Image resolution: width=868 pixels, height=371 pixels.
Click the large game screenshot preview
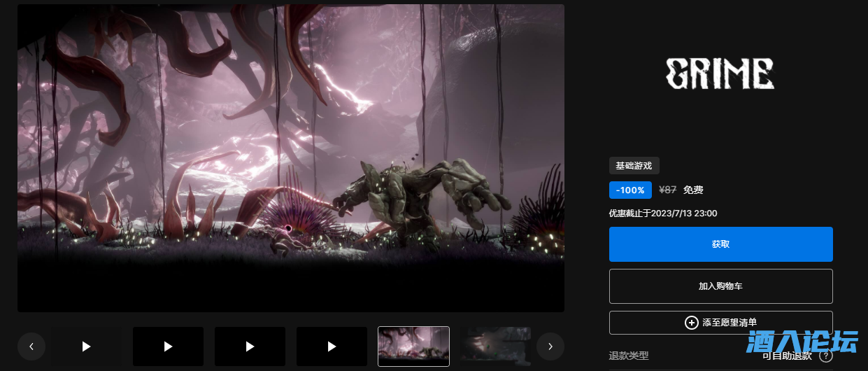click(291, 158)
